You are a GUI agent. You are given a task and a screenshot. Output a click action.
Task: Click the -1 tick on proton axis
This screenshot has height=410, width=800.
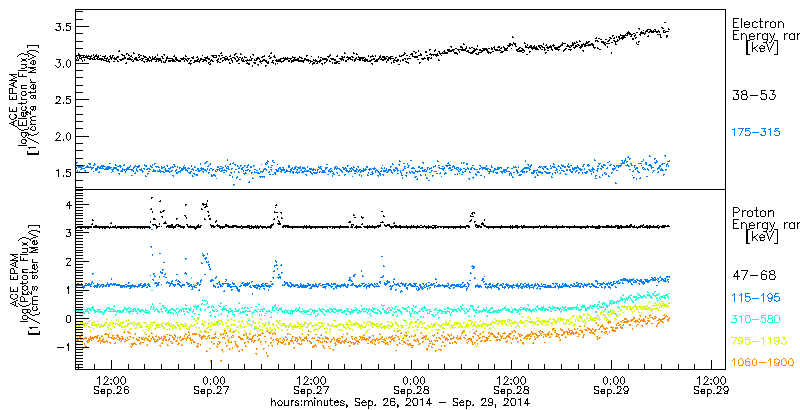click(64, 347)
